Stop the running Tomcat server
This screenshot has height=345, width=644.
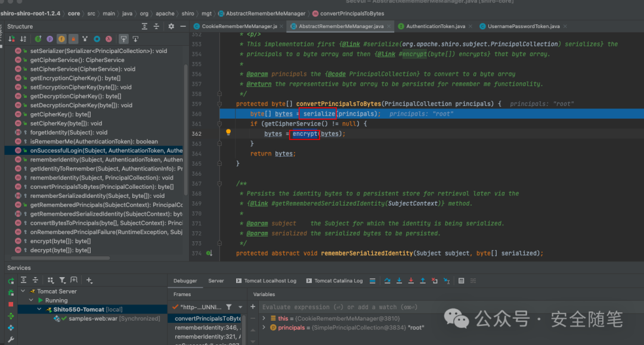coord(11,304)
